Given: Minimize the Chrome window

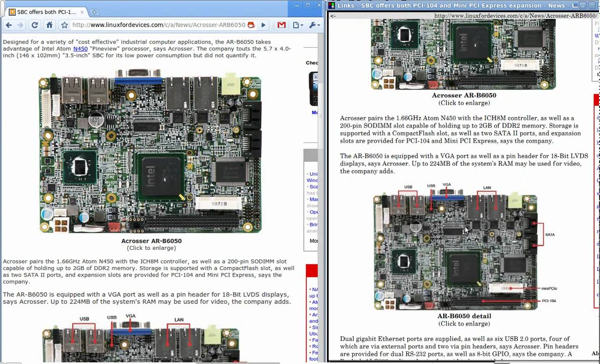Looking at the screenshot, I should [297, 6].
